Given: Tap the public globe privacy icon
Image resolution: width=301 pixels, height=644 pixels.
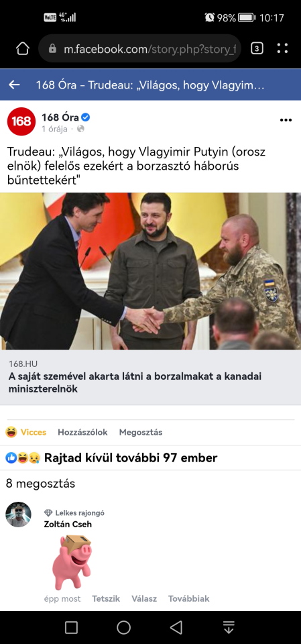Looking at the screenshot, I should [80, 129].
